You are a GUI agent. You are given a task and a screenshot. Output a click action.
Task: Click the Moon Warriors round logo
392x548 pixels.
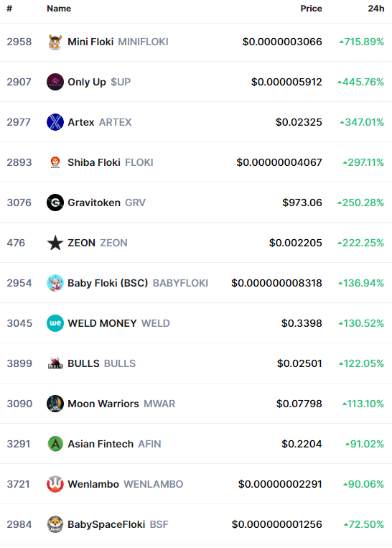(x=55, y=404)
